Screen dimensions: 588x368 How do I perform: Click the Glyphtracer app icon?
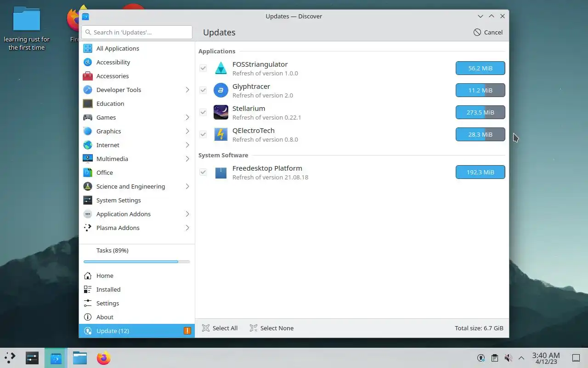221,90
